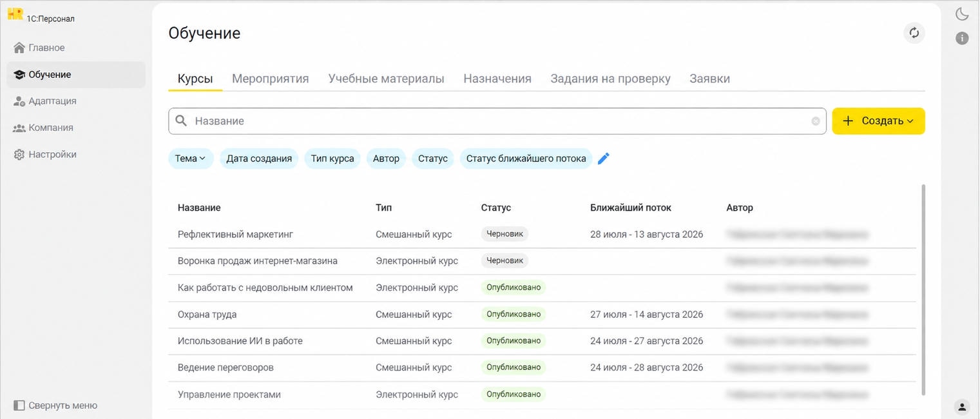Click date 27 июля - 14 августа 2026
980x419 pixels.
[x=647, y=315]
